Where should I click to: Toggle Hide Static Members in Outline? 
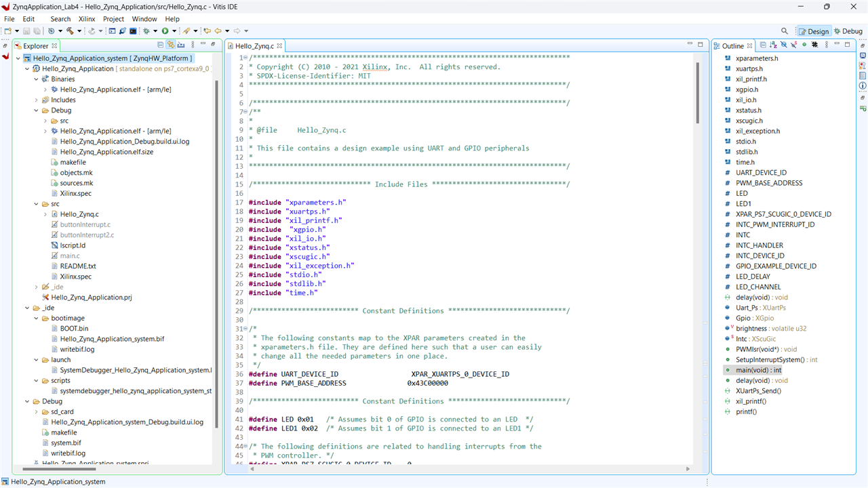click(793, 45)
